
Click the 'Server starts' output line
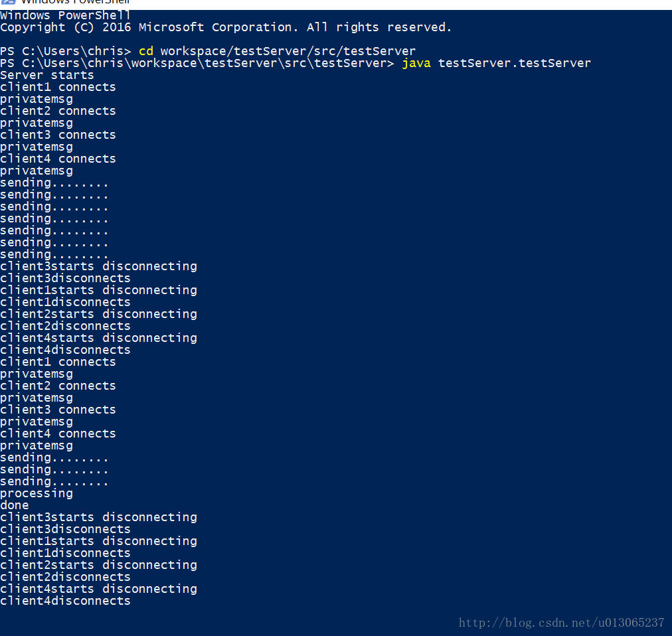point(46,76)
